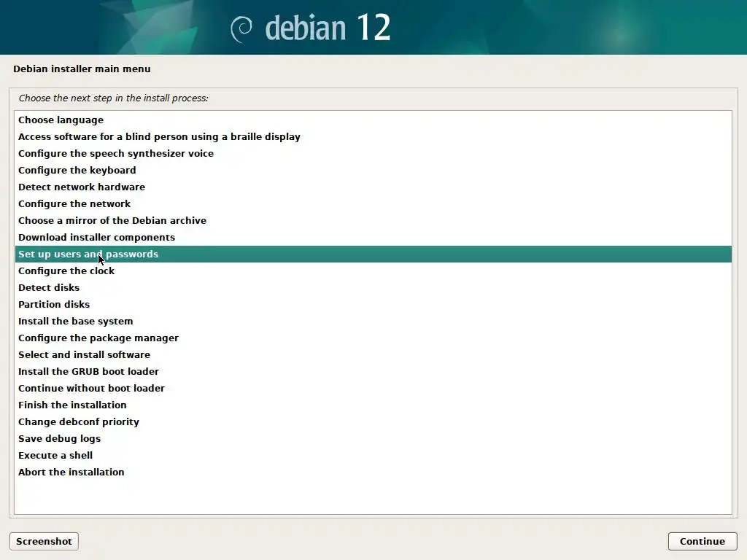Image resolution: width=747 pixels, height=560 pixels.
Task: Click the Screenshot button
Action: 44,542
